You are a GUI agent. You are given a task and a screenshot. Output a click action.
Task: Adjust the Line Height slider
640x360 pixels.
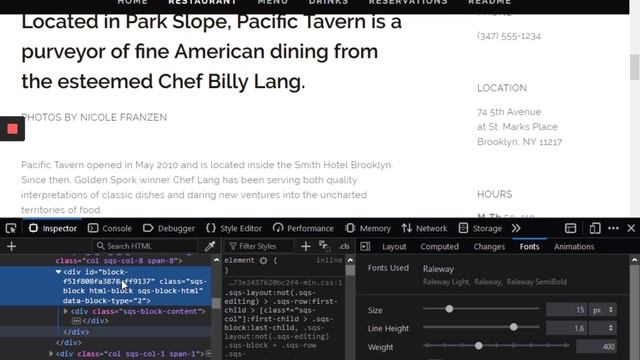[481, 327]
